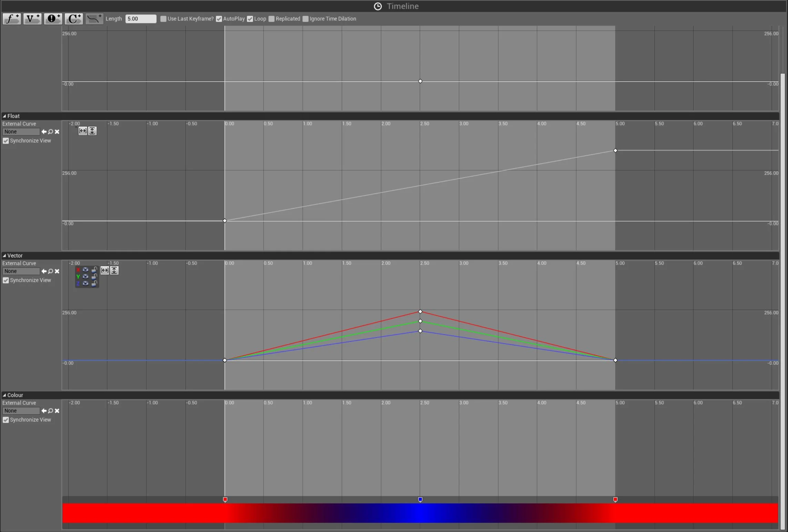Clear external curve in Colour track
Screen dimensions: 788x532
click(x=57, y=411)
